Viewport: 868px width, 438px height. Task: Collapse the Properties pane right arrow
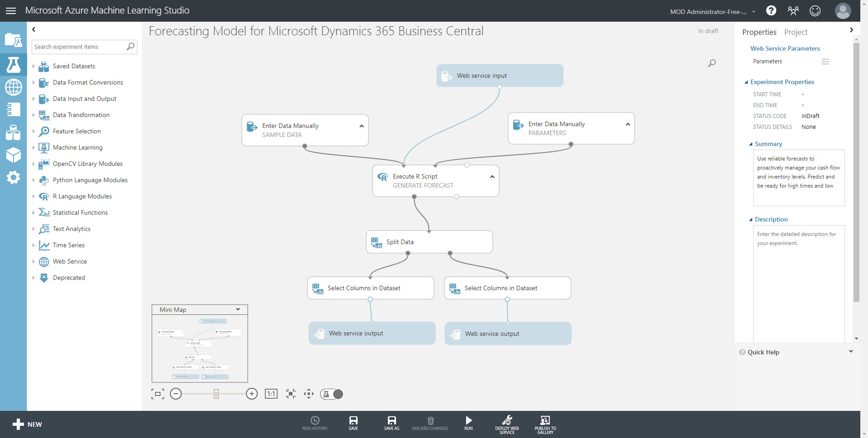[x=851, y=30]
